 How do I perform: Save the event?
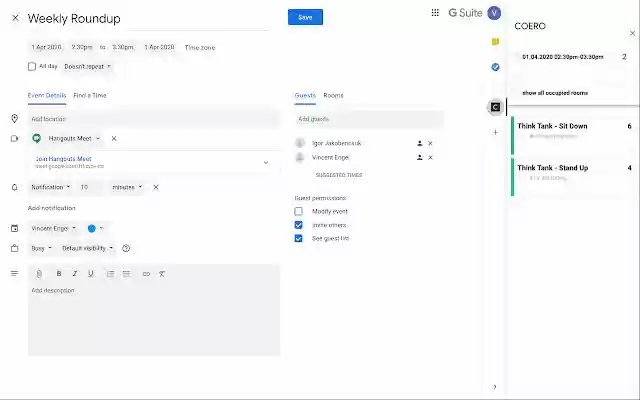[305, 17]
